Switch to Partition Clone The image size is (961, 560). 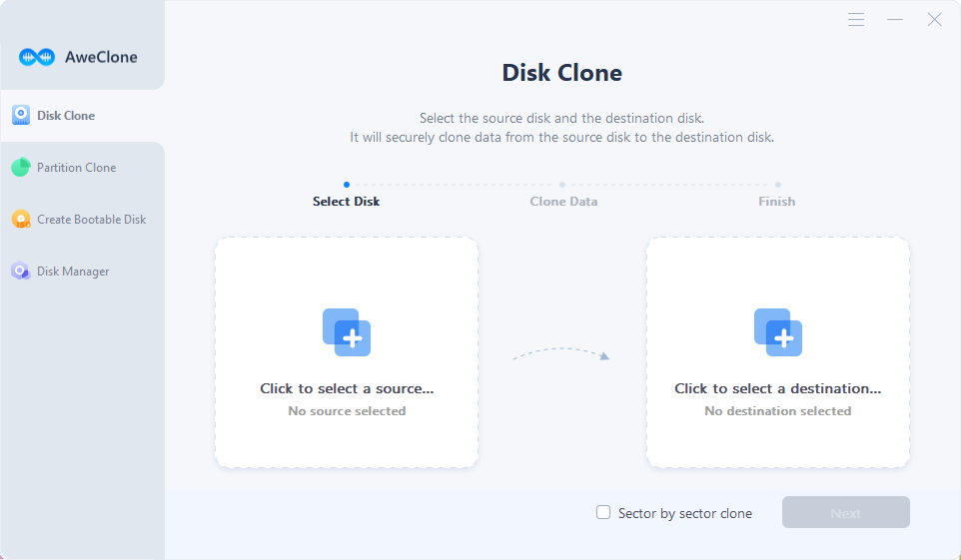pos(83,168)
